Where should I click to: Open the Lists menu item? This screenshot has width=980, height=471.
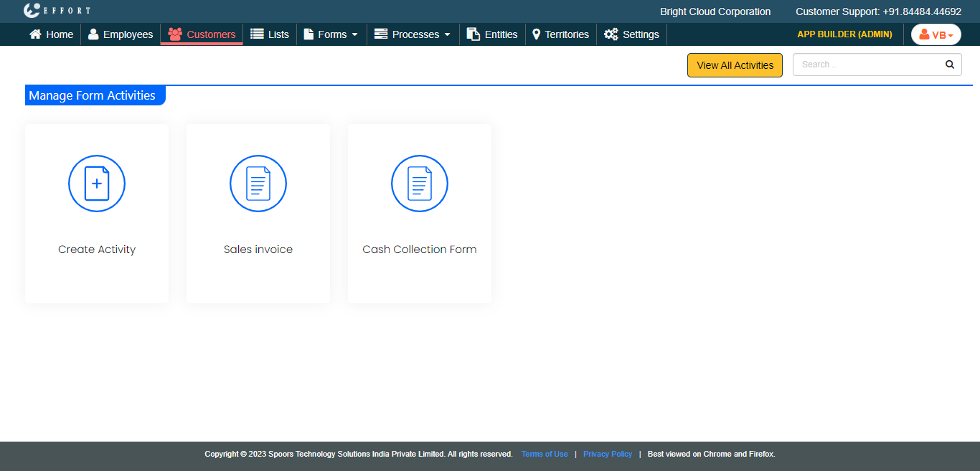270,34
